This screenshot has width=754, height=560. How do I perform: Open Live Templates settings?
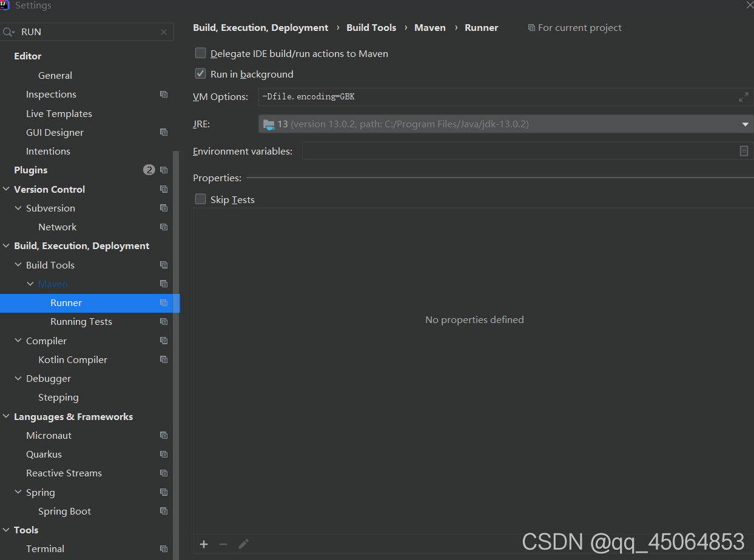(x=59, y=113)
